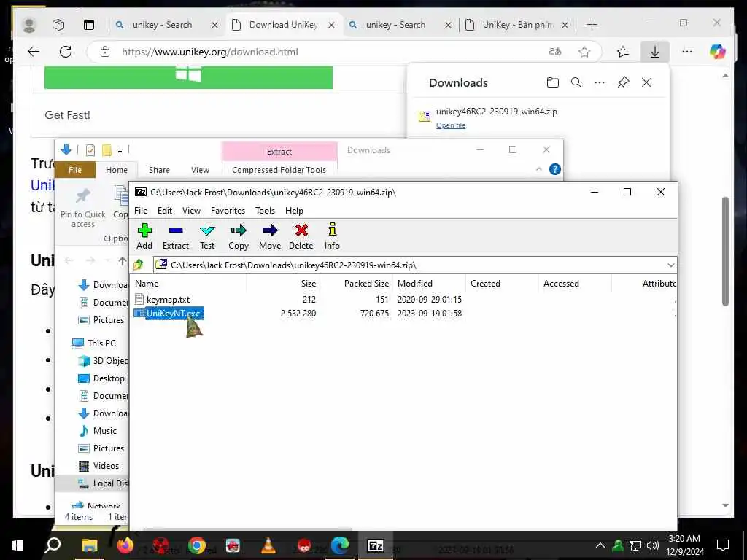Switch to UniKey - Bàn phím tab
This screenshot has height=560, width=747.
coord(517,25)
